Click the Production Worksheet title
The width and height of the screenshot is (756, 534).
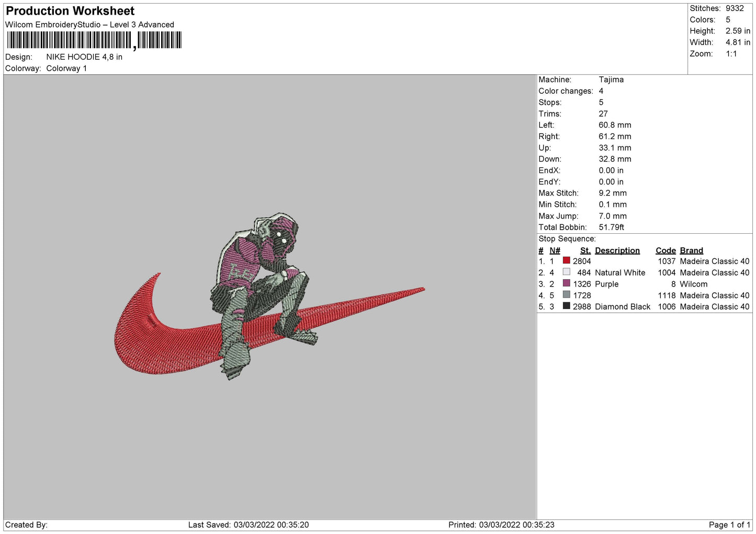coord(70,11)
